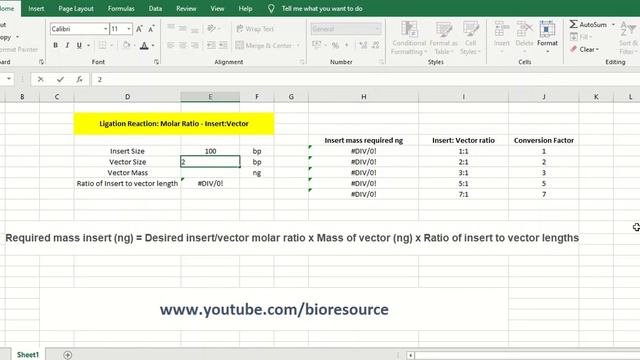
Task: Open the View tab
Action: point(217,9)
